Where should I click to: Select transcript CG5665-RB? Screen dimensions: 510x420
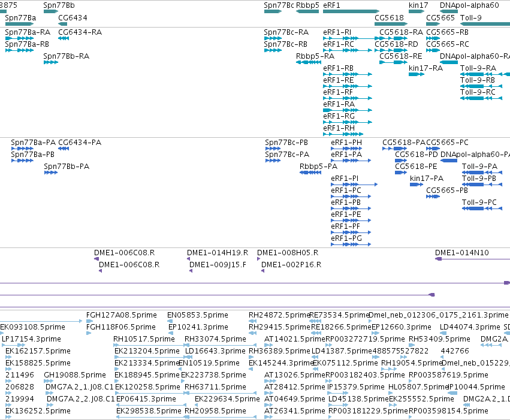(448, 32)
